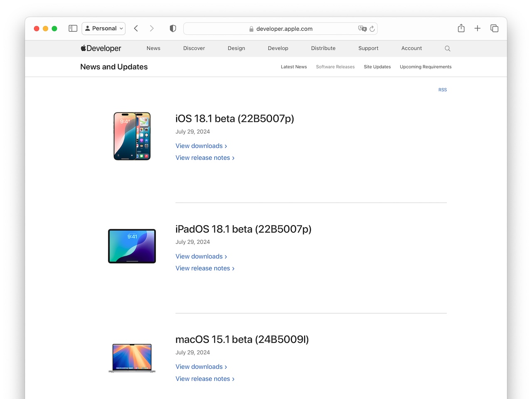The image size is (532, 399).
Task: Switch to Site Updates tab
Action: [x=377, y=67]
